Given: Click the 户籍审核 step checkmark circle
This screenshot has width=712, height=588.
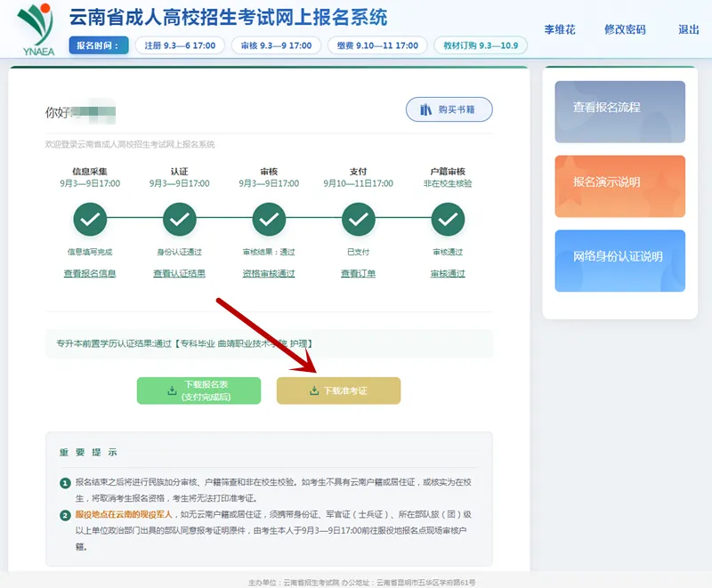Looking at the screenshot, I should click(448, 219).
